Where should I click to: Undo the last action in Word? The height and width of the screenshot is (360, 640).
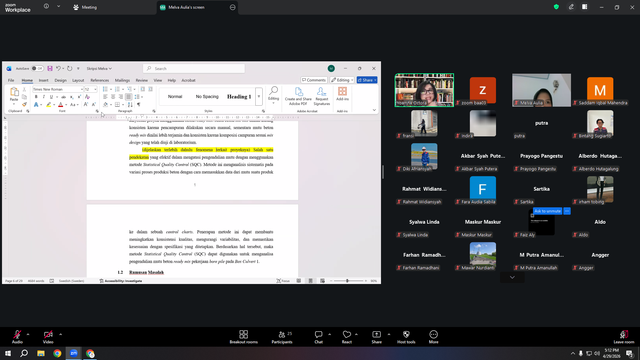point(58,69)
